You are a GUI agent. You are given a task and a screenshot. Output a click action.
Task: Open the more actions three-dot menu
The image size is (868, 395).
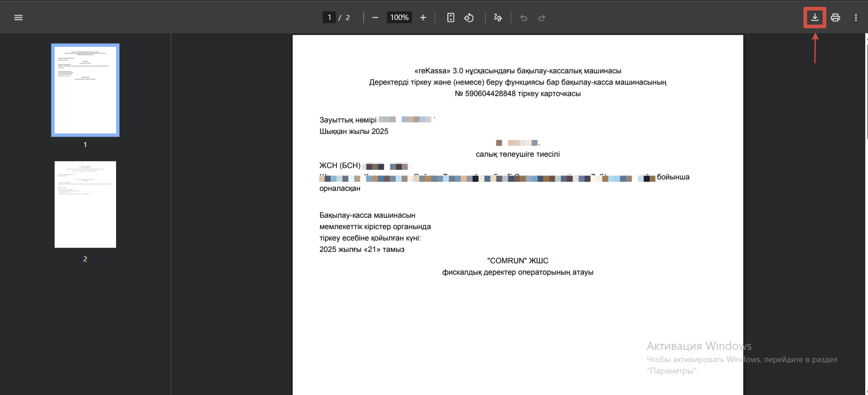(x=856, y=17)
